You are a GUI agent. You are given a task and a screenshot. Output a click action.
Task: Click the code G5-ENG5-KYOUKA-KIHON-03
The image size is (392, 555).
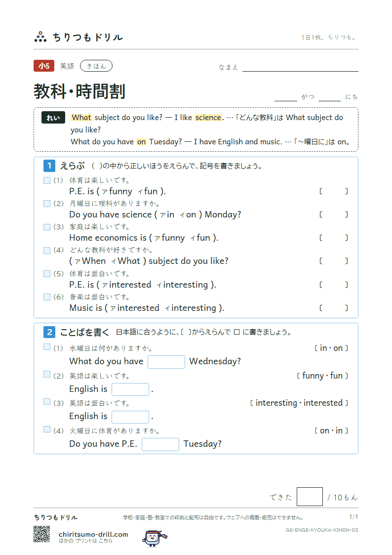(x=322, y=530)
